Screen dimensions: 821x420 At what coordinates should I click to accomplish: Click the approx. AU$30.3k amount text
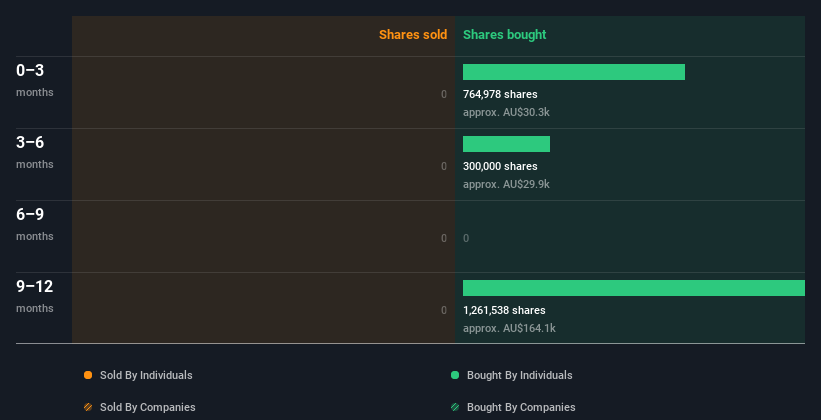pyautogui.click(x=506, y=112)
